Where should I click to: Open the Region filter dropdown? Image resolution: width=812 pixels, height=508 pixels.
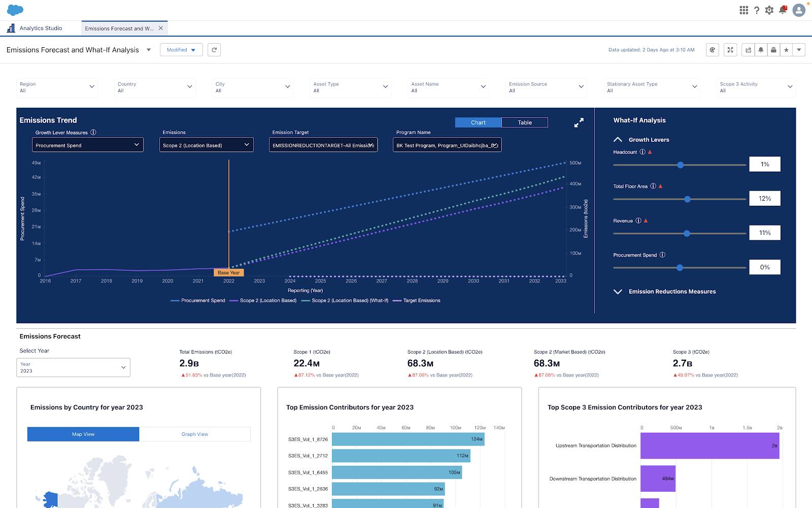point(57,87)
